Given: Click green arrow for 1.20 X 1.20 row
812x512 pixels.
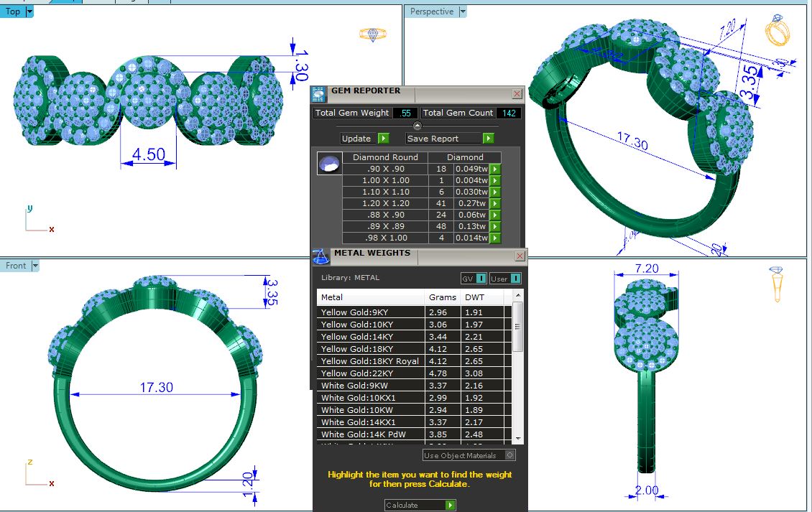Looking at the screenshot, I should 494,204.
